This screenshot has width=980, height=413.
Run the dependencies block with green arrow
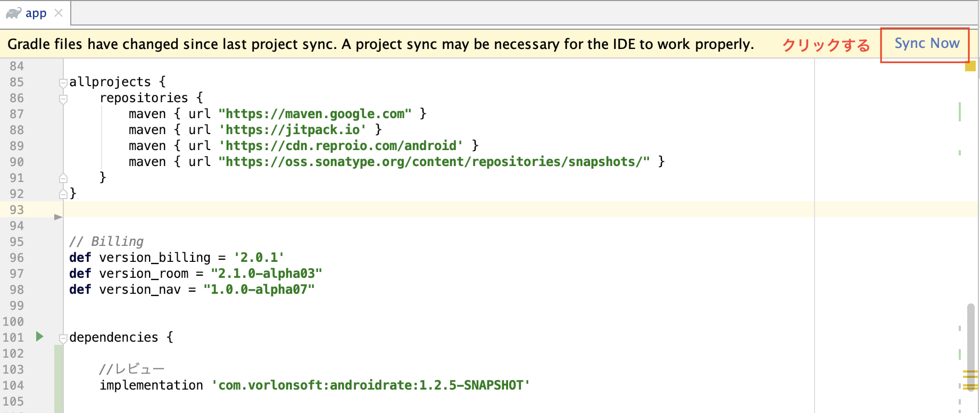click(39, 336)
